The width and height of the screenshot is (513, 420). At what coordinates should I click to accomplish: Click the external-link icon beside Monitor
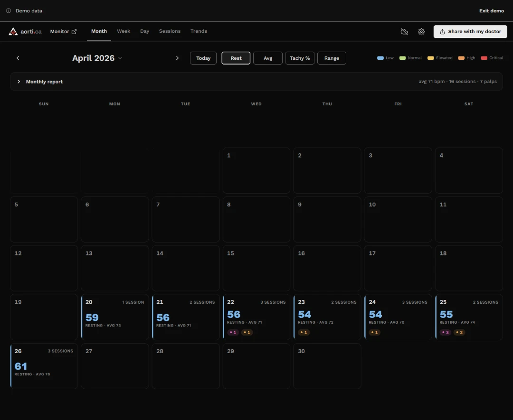click(74, 32)
